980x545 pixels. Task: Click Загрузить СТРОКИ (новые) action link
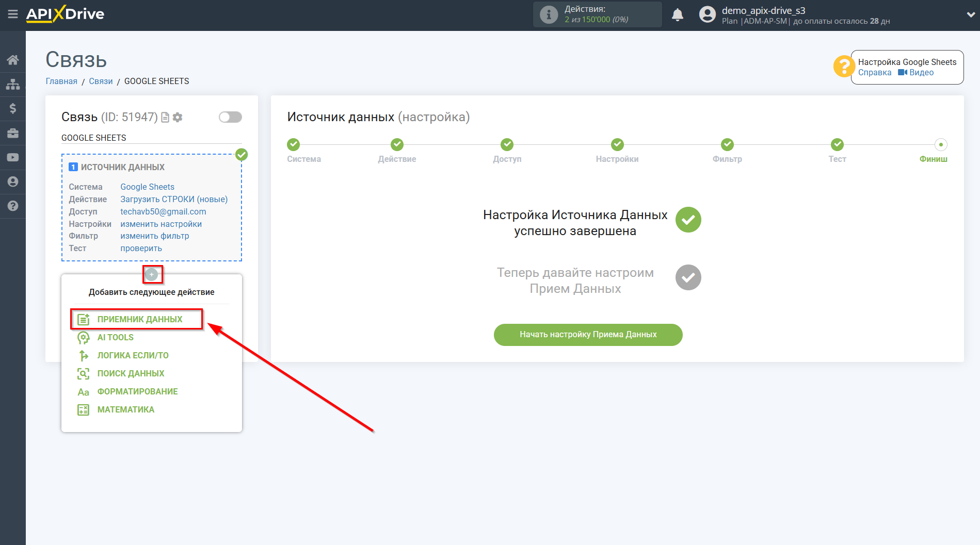[174, 199]
